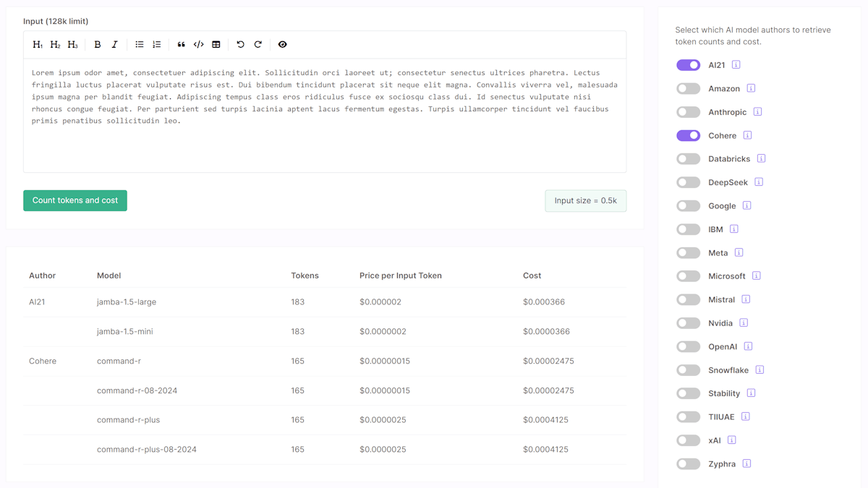Open info icon next to Nvidia

pyautogui.click(x=744, y=323)
